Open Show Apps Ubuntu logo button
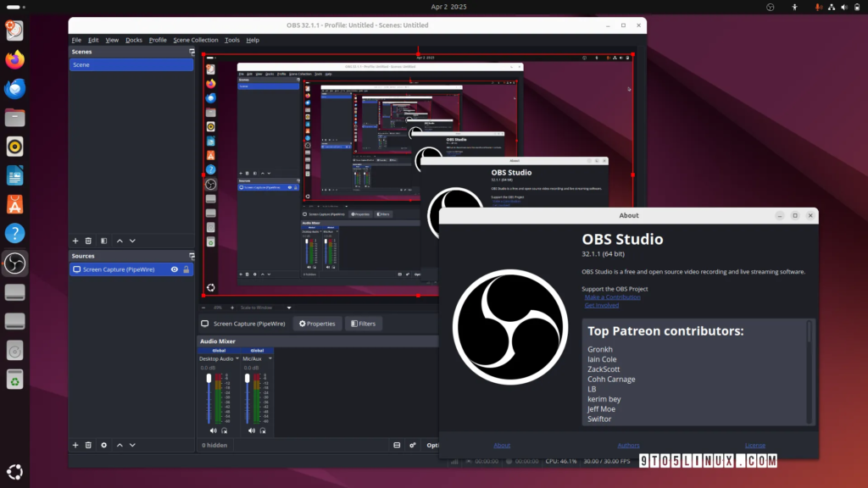This screenshot has height=488, width=868. point(15,472)
